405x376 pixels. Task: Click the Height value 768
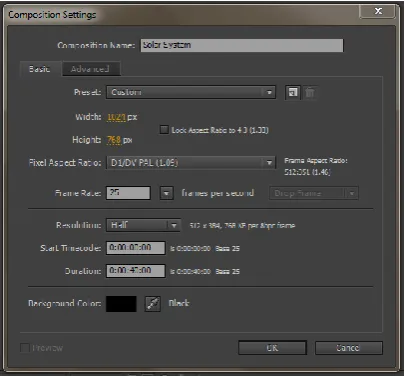114,140
